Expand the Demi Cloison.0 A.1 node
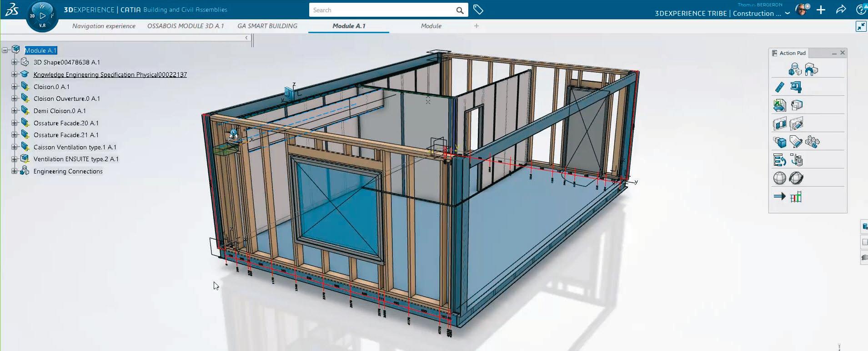This screenshot has width=868, height=351. 14,111
